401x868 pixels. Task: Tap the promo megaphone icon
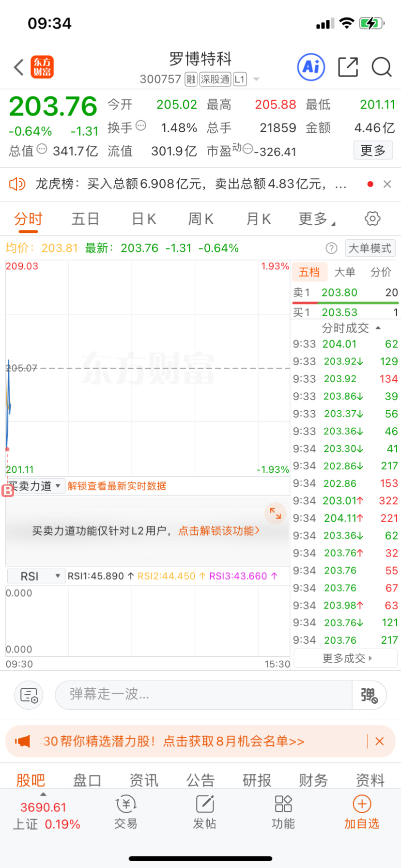point(22,741)
